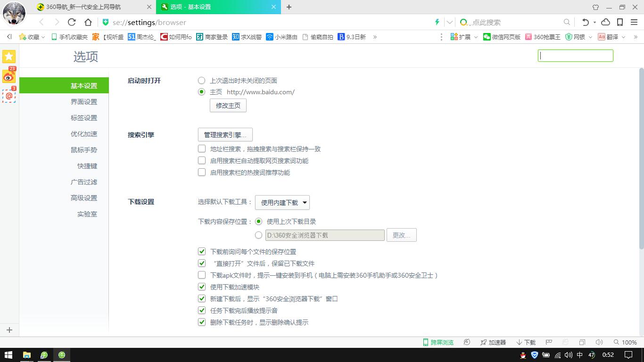The width and height of the screenshot is (644, 362).
Task: Open the cloud sync icon in the toolbar
Action: click(x=606, y=22)
